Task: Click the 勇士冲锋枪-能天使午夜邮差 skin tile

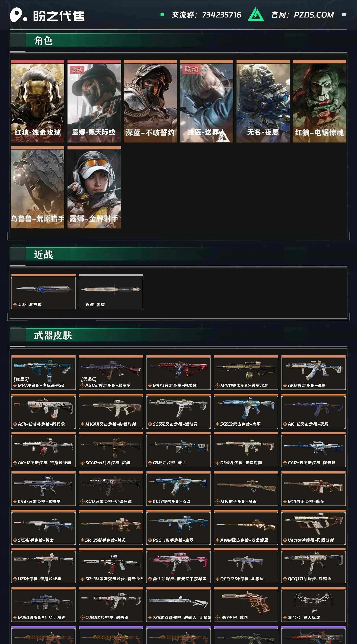Action: [178, 566]
